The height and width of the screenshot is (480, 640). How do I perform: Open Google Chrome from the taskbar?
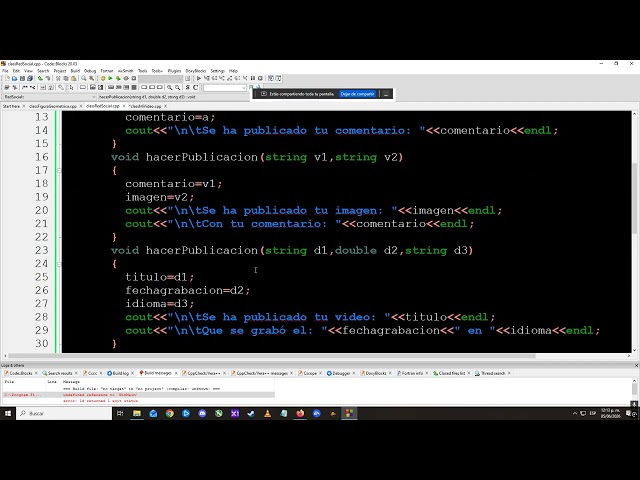coord(169,413)
